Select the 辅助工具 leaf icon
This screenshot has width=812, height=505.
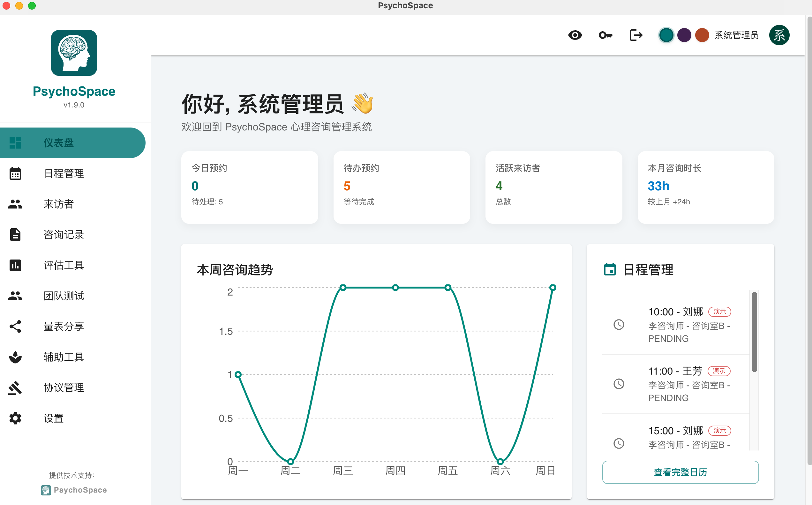pos(15,357)
